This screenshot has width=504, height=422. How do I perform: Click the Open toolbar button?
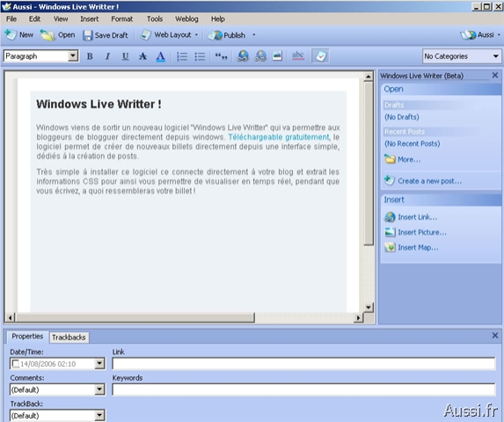click(57, 35)
